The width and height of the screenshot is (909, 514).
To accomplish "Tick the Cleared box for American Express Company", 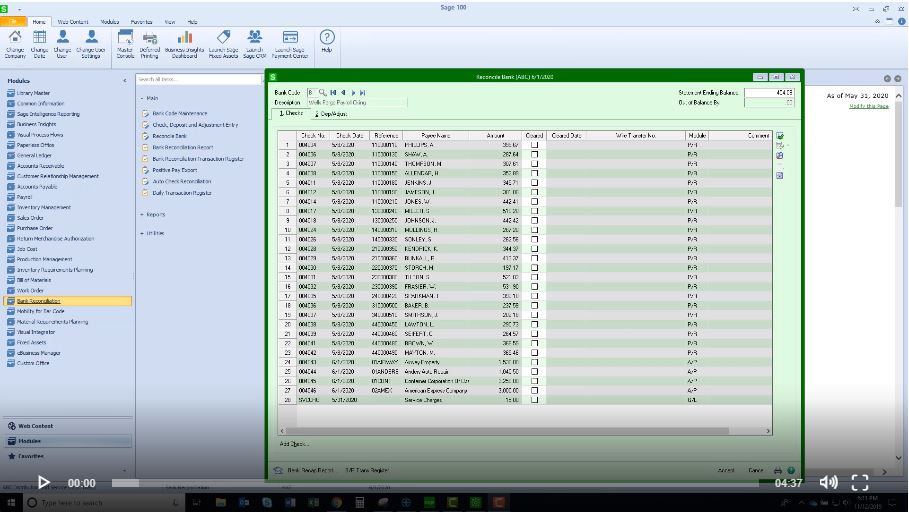I will [534, 391].
